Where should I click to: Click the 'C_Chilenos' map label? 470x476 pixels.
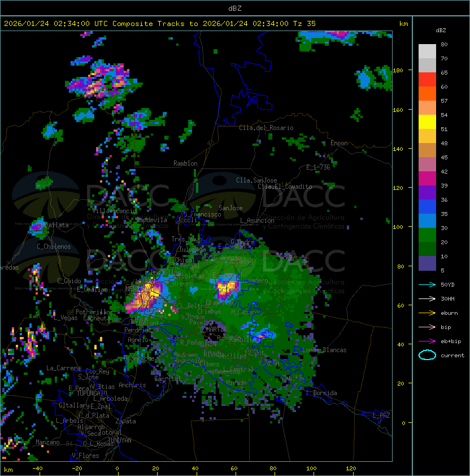point(54,246)
